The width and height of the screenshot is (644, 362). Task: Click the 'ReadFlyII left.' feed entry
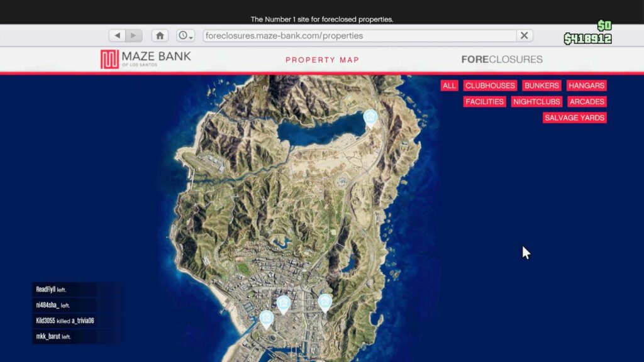tap(51, 289)
